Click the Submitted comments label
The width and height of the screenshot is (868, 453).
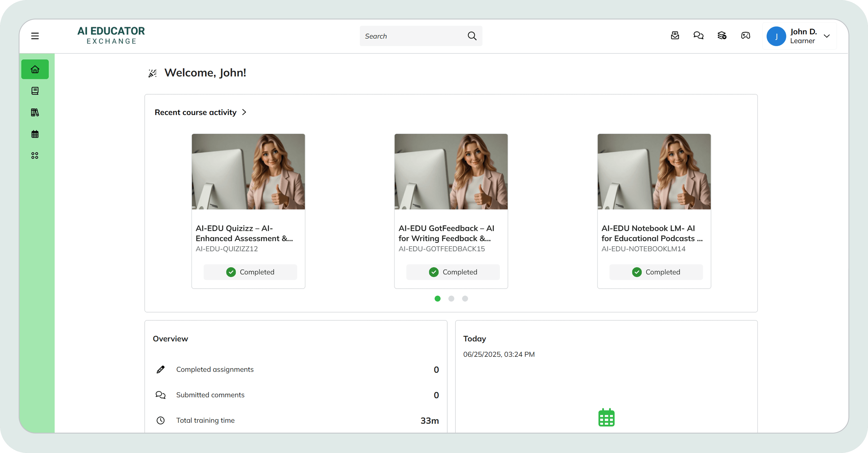210,395
